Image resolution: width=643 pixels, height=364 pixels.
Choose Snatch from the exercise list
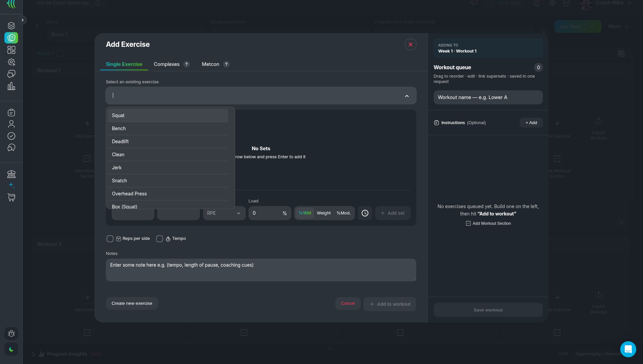pos(168,181)
